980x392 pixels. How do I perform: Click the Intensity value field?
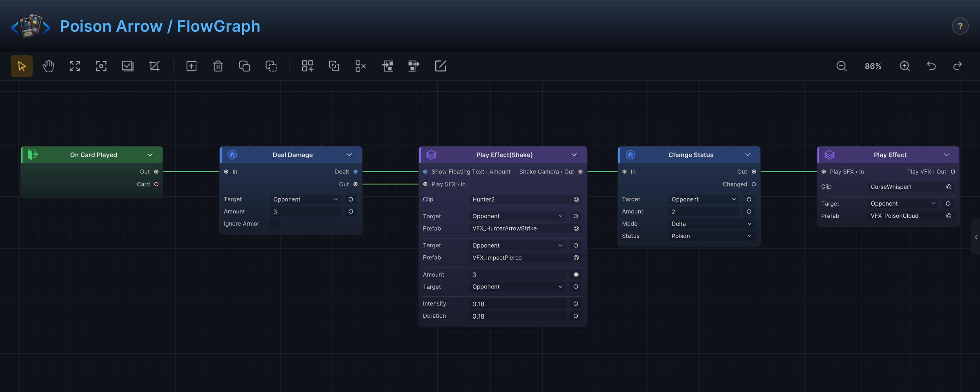pyautogui.click(x=517, y=304)
